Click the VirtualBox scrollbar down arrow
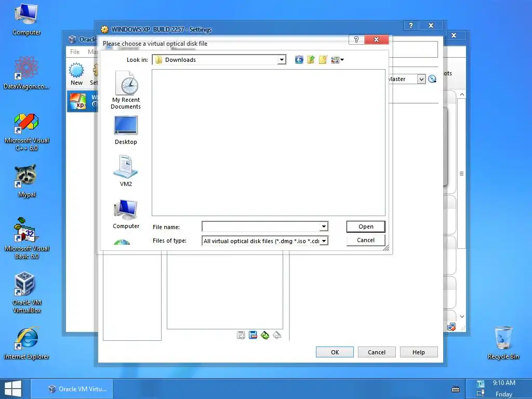The height and width of the screenshot is (399, 532). 462,316
